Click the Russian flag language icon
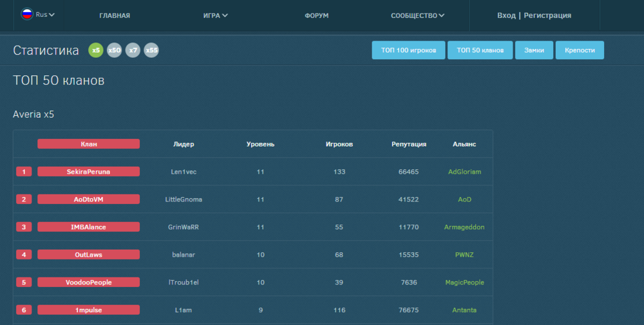Screen dimensions: 644x325 pyautogui.click(x=27, y=14)
